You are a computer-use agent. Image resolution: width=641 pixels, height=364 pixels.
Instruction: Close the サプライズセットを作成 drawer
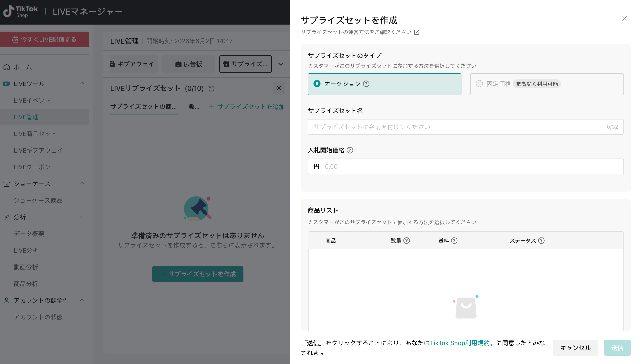click(x=625, y=18)
